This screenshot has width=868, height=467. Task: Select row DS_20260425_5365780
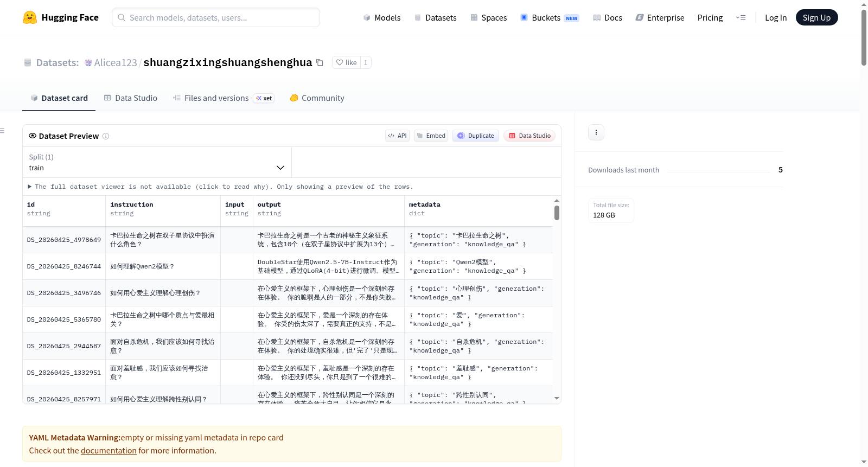pos(288,319)
